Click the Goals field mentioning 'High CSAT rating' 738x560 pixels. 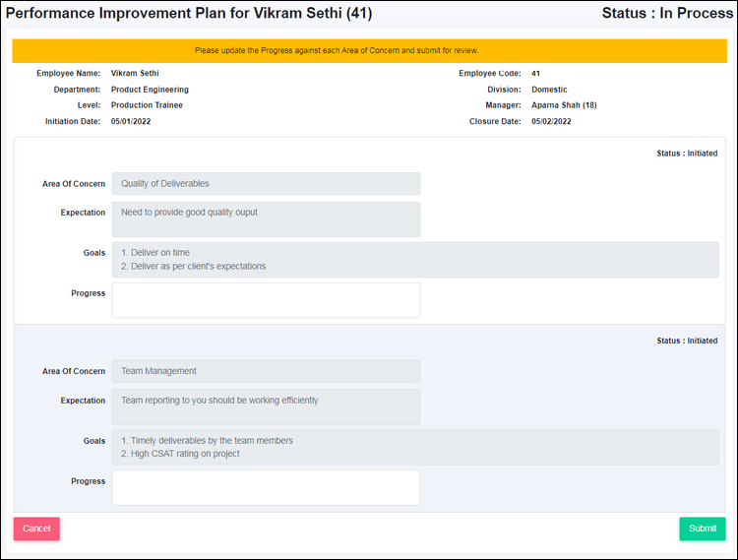tap(414, 447)
